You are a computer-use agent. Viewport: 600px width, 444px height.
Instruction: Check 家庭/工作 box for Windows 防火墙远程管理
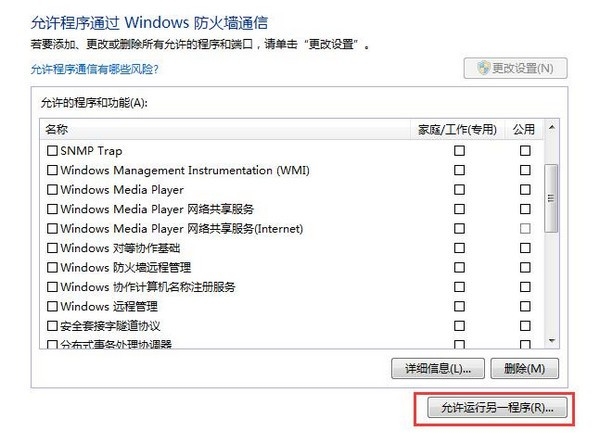460,267
